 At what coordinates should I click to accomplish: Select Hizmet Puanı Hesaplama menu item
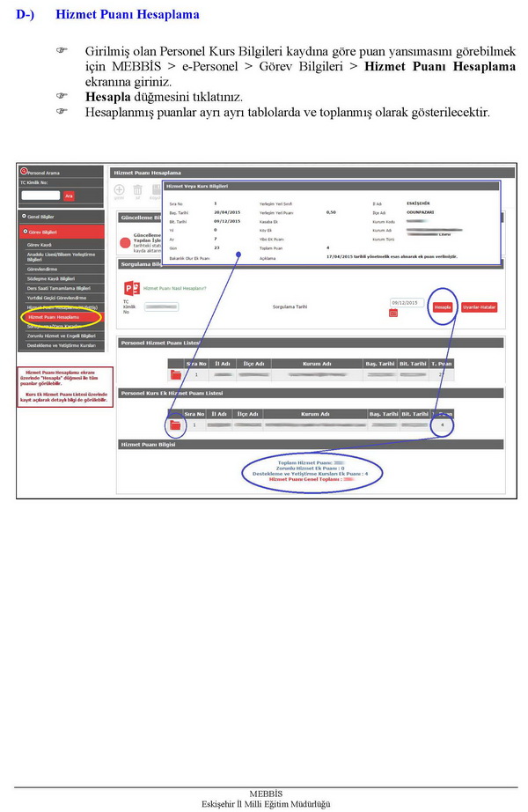[x=54, y=316]
